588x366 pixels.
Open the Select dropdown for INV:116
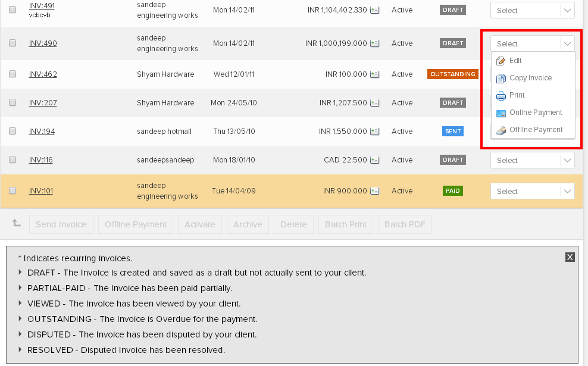point(532,160)
